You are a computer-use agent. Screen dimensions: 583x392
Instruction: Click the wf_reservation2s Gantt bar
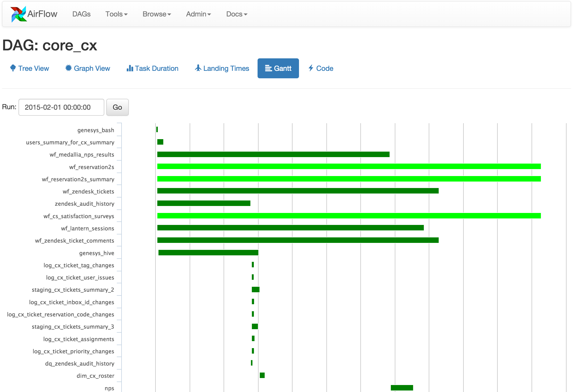tap(349, 167)
